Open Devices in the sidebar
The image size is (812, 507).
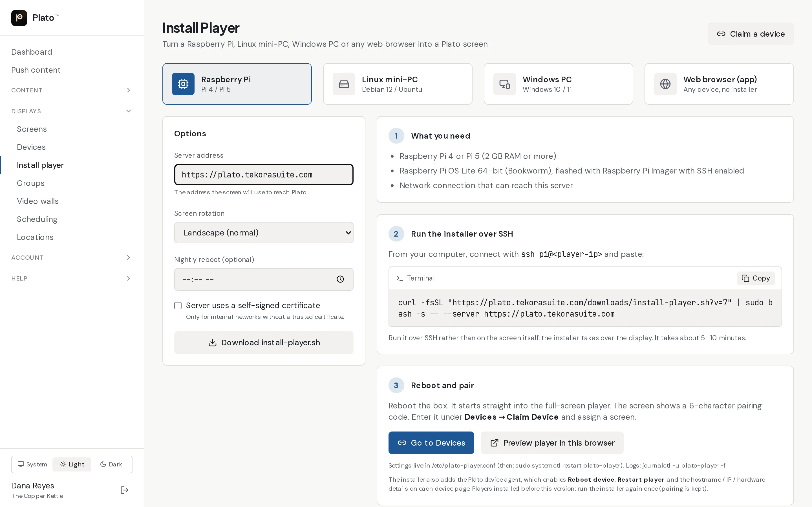click(x=31, y=147)
